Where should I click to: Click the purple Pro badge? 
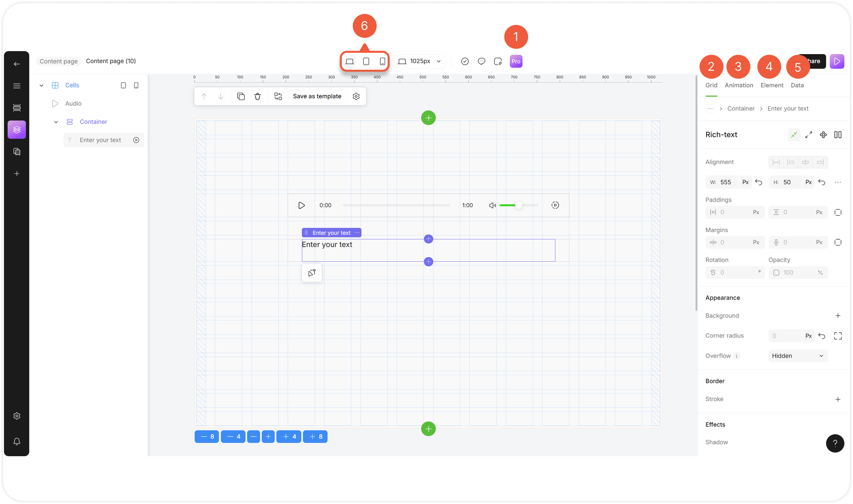(x=516, y=61)
